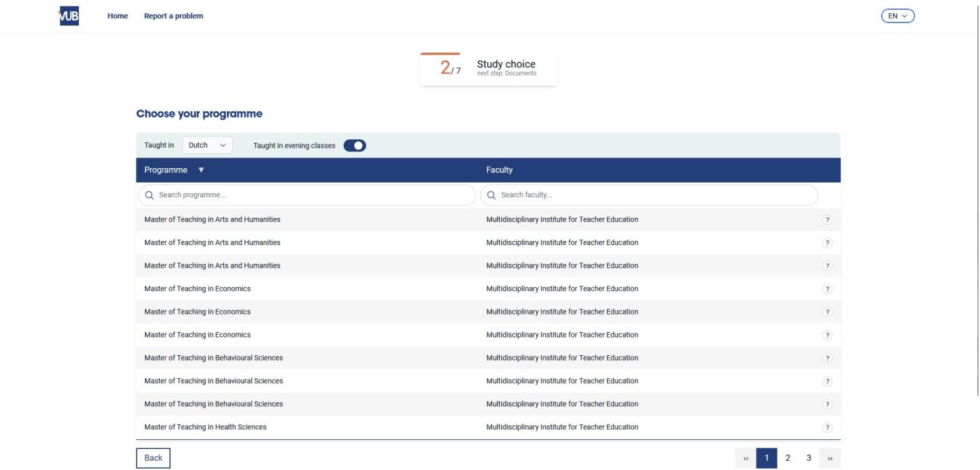Select Home in the top navigation
Viewport: 980px width, 470px height.
(118, 15)
